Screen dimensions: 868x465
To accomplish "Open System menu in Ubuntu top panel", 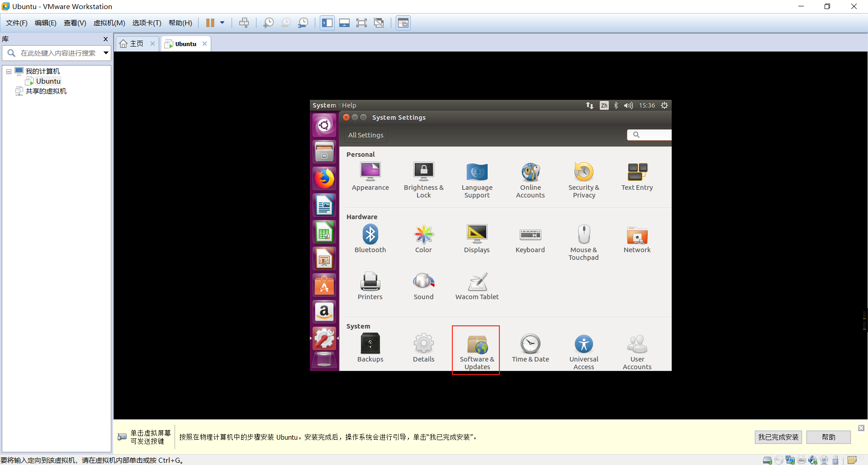I will 324,105.
